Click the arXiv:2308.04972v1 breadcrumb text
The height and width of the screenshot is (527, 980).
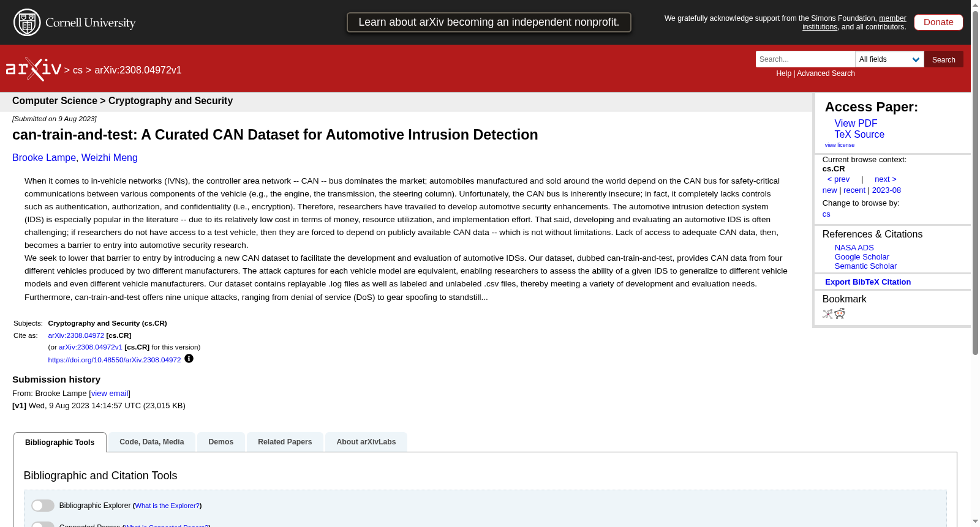(138, 70)
